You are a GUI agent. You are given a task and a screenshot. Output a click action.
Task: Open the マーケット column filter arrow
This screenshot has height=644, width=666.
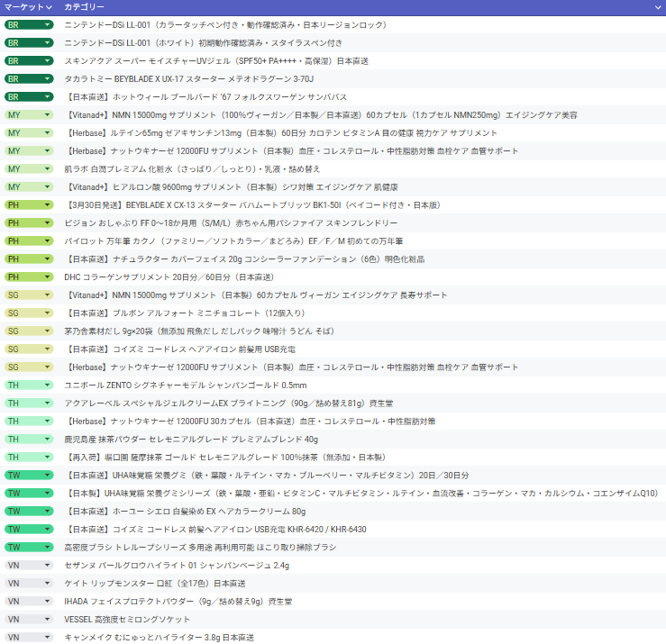pyautogui.click(x=48, y=7)
